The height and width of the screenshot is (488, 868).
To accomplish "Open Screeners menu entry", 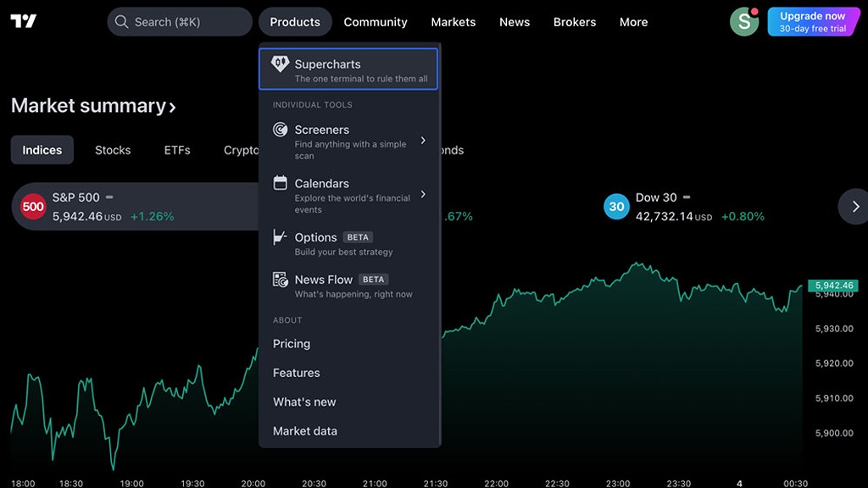I will pyautogui.click(x=348, y=141).
